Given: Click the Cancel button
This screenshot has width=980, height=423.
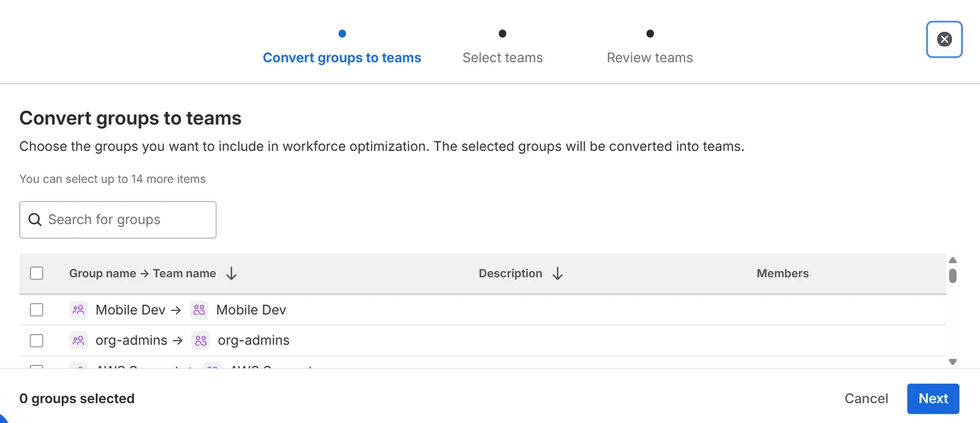Looking at the screenshot, I should [866, 399].
